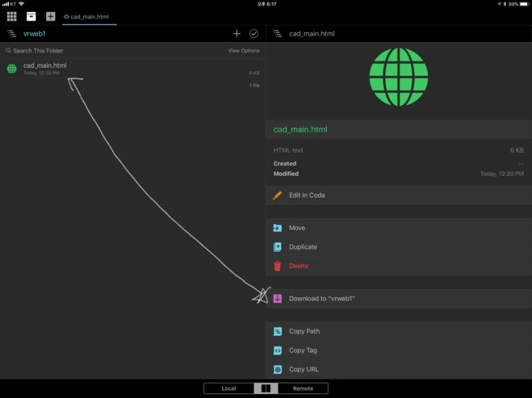Tap the purple download icon
Viewport: 532px width, 398px height.
click(x=277, y=298)
